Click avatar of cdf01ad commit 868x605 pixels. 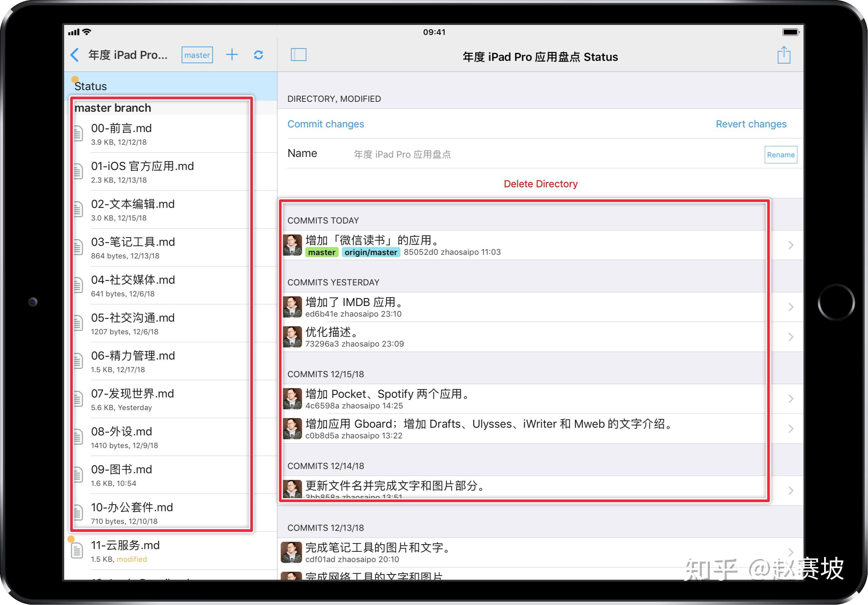(291, 552)
